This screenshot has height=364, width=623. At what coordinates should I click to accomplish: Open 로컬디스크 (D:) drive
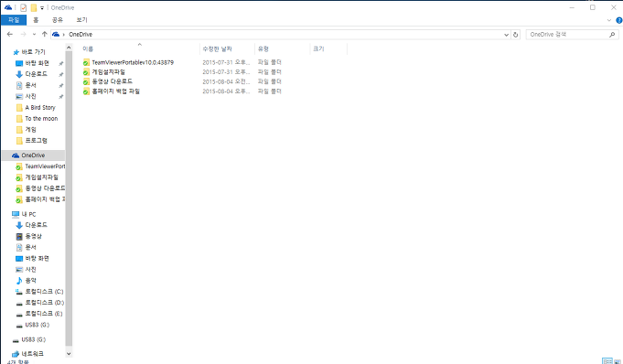(44, 303)
